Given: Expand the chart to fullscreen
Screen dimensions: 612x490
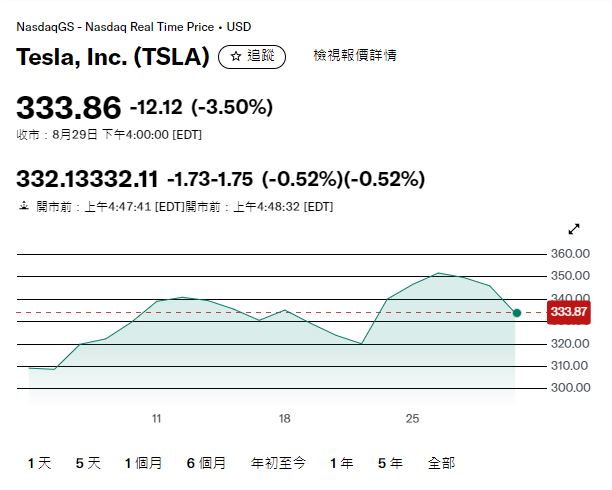Looking at the screenshot, I should pos(574,229).
